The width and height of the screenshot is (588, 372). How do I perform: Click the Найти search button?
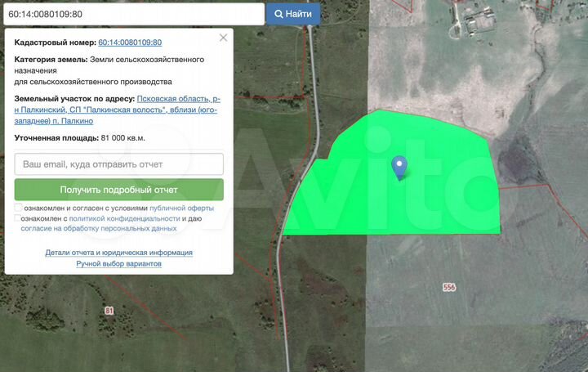[293, 14]
